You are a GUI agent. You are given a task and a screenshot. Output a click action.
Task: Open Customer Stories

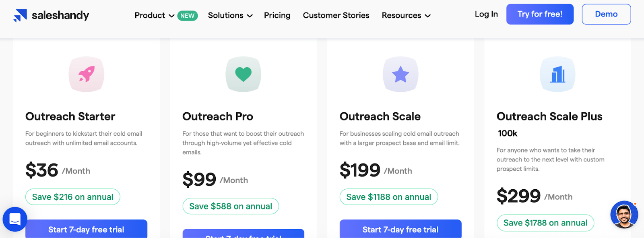tap(336, 15)
